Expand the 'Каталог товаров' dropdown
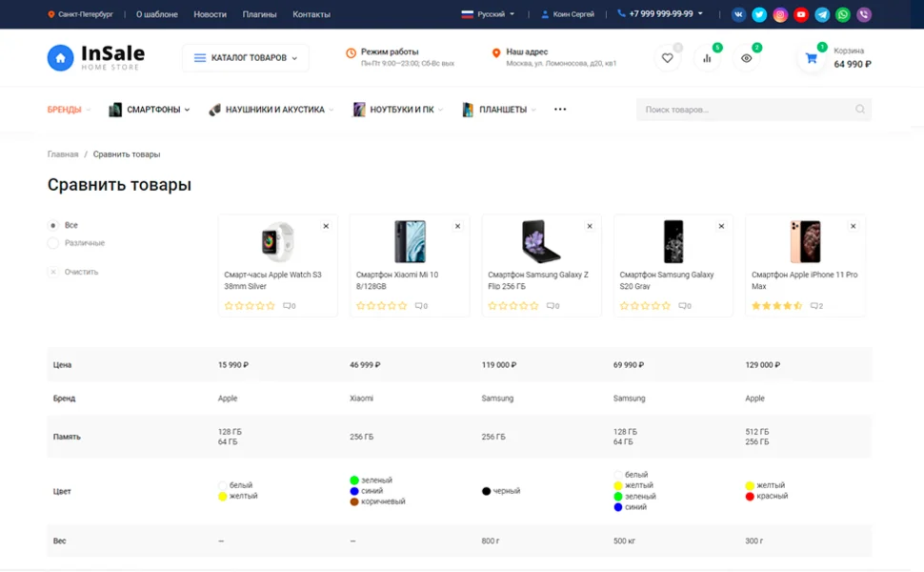The width and height of the screenshot is (924, 572). [246, 58]
